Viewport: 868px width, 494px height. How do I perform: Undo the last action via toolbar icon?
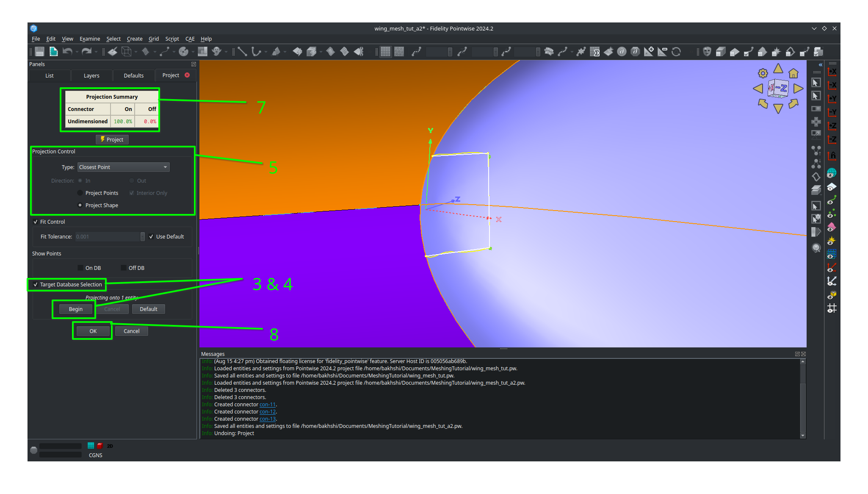(68, 51)
